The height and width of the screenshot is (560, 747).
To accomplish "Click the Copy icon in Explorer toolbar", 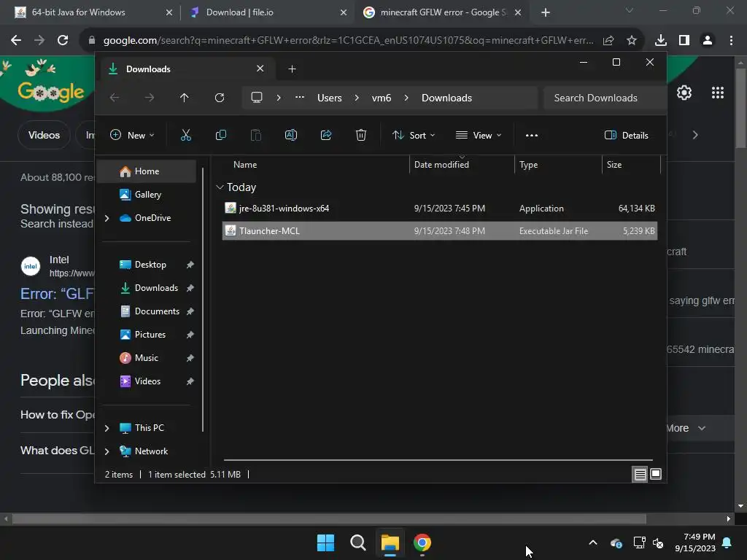I will pyautogui.click(x=220, y=135).
